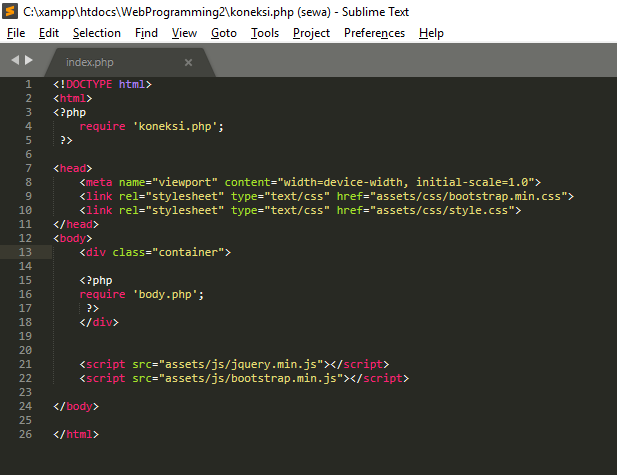
Task: Click the opening html tag on line 2
Action: 73,98
